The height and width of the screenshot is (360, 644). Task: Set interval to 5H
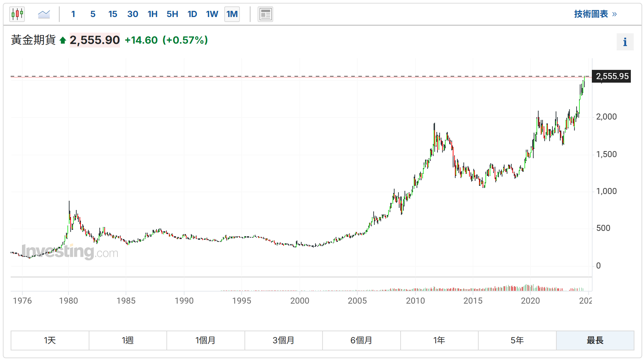click(172, 14)
